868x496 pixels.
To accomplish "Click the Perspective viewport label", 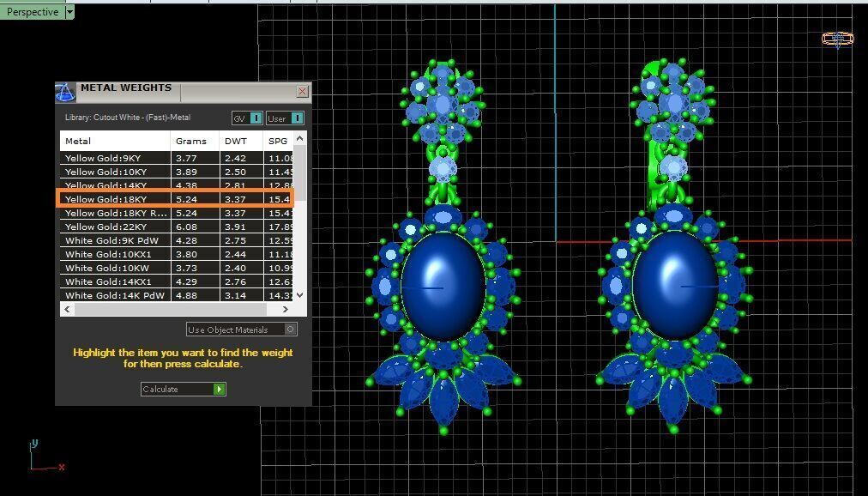I will coord(33,12).
